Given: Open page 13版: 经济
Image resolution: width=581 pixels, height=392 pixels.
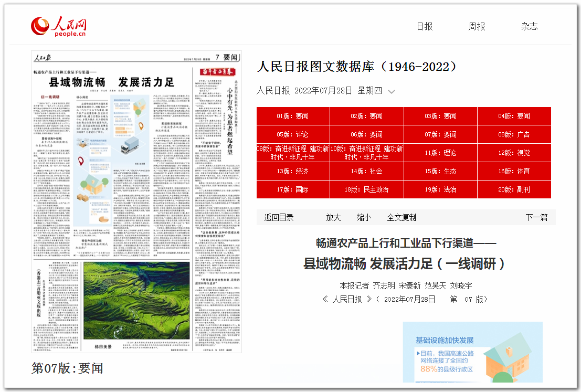Looking at the screenshot, I should pos(293,171).
